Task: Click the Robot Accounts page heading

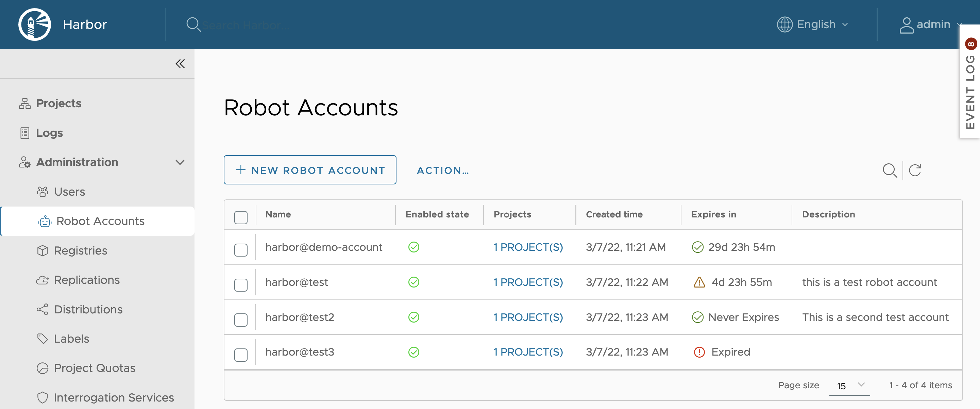Action: (x=311, y=108)
